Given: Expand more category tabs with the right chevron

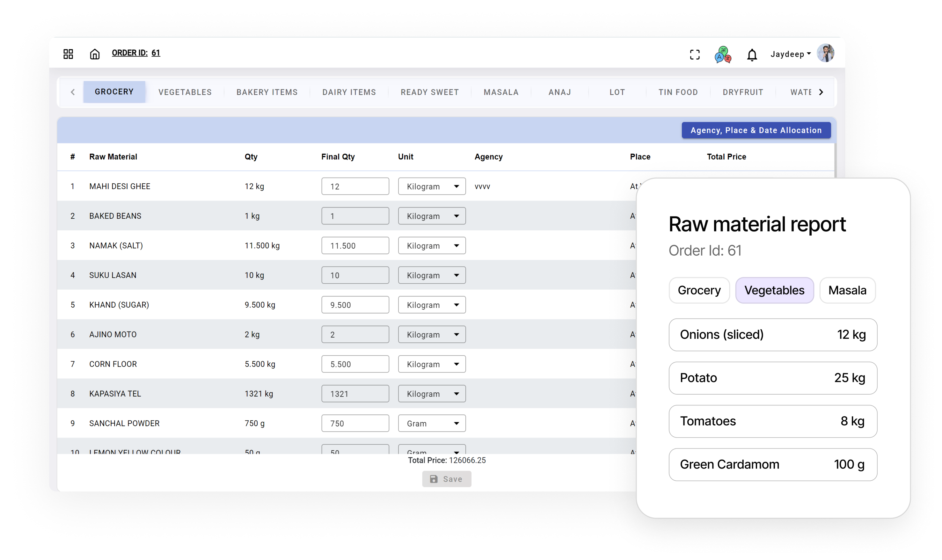Looking at the screenshot, I should click(x=821, y=92).
